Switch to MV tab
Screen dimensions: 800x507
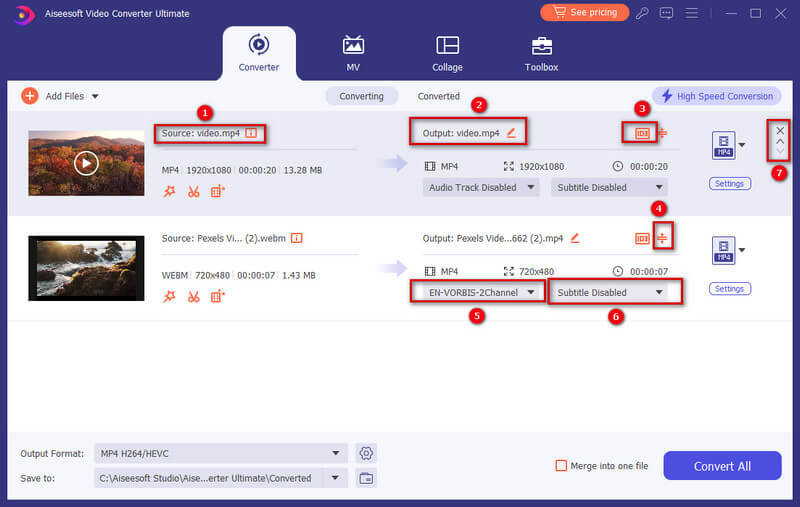(x=353, y=54)
